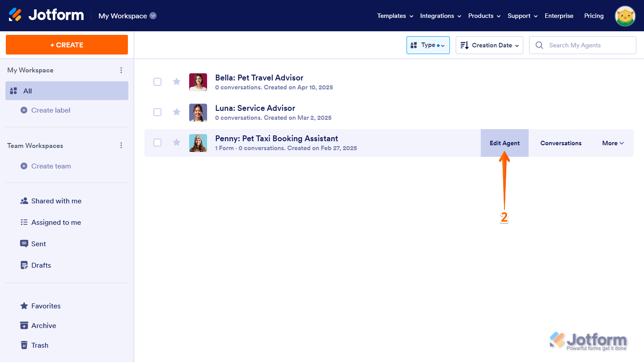
Task: Go to the Enterprise page
Action: pos(559,16)
